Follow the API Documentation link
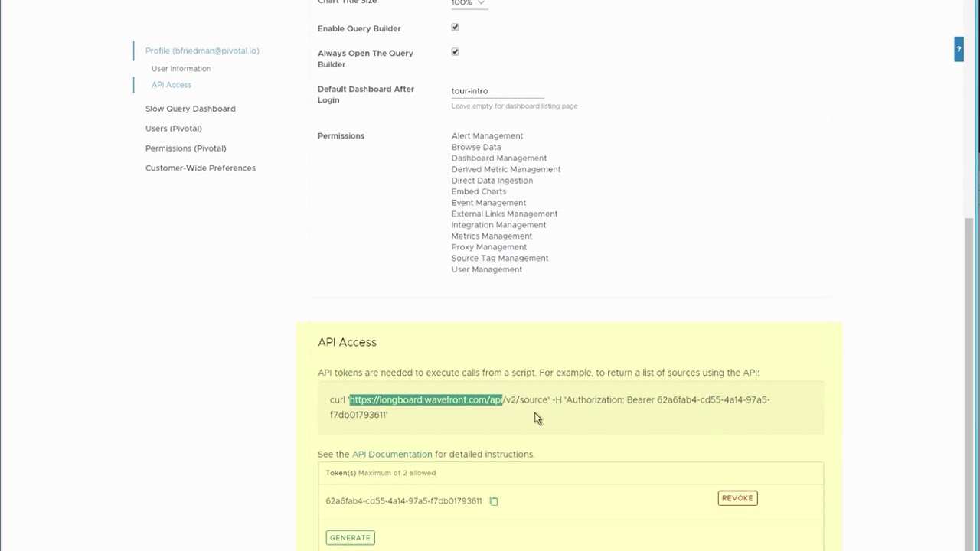The image size is (980, 551). [x=392, y=455]
